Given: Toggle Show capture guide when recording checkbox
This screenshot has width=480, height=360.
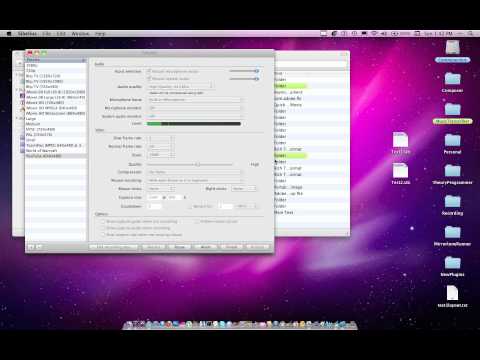Looking at the screenshot, I should (103, 228).
